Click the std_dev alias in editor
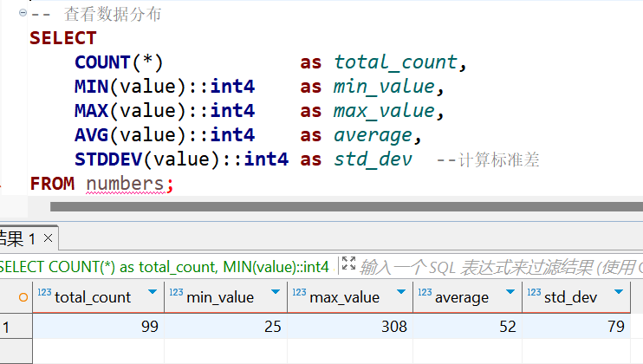This screenshot has width=643, height=364. pos(373,159)
